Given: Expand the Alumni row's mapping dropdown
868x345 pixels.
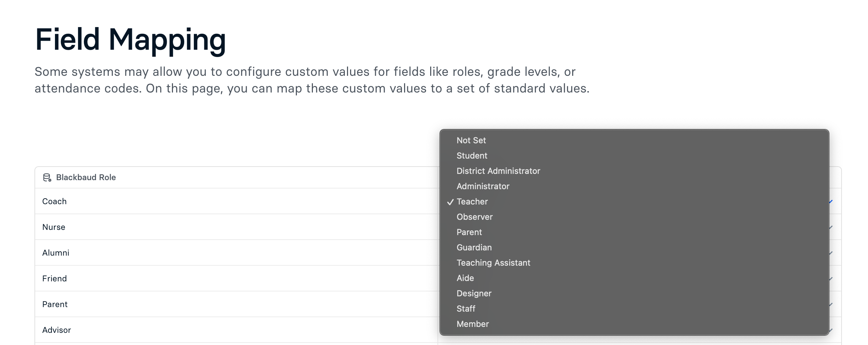Looking at the screenshot, I should tap(831, 253).
